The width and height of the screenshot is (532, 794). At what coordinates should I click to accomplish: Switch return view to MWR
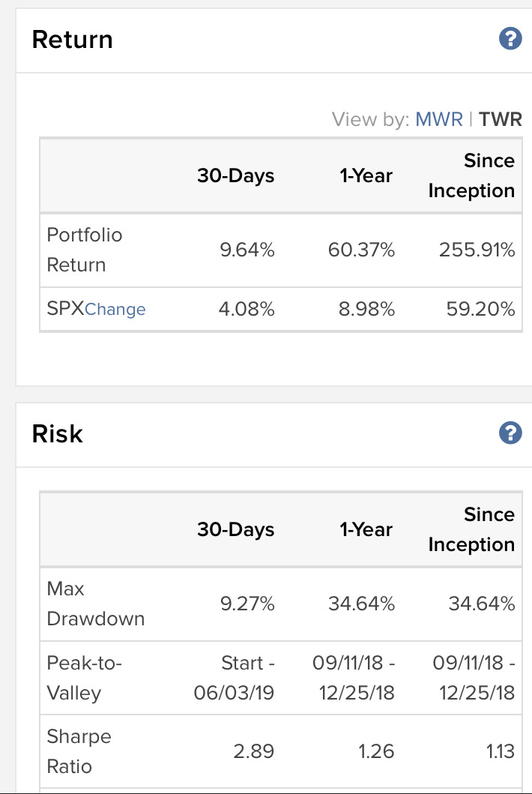coord(439,119)
